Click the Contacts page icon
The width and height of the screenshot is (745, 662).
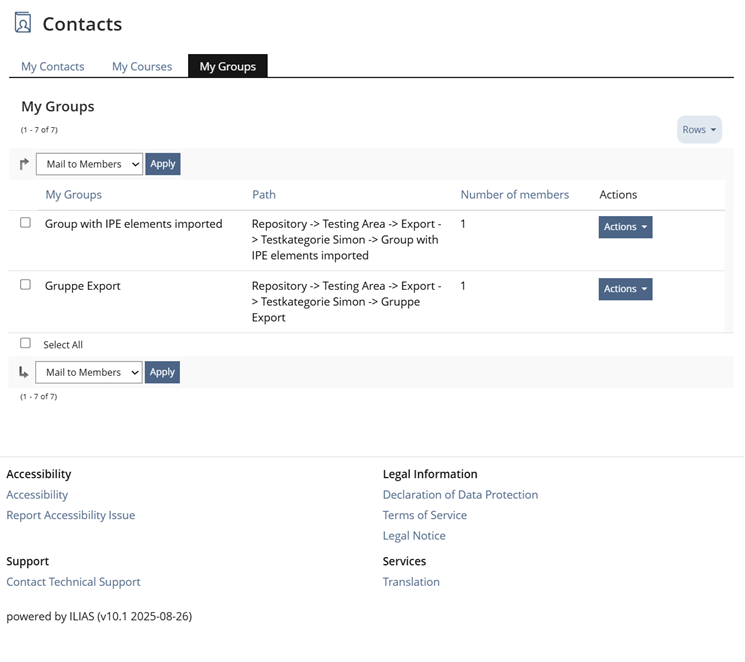click(22, 22)
